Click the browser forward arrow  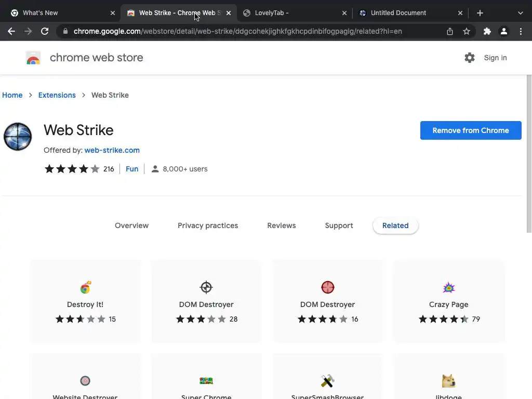28,31
